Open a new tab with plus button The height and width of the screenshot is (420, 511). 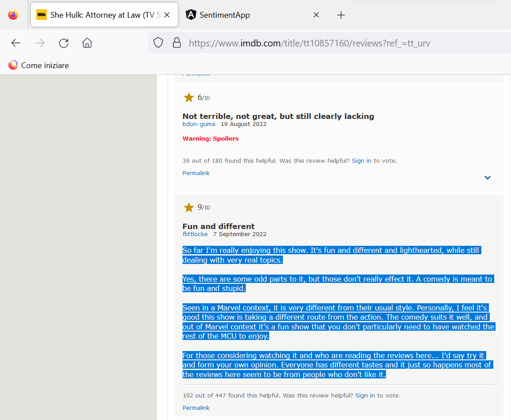pos(340,15)
